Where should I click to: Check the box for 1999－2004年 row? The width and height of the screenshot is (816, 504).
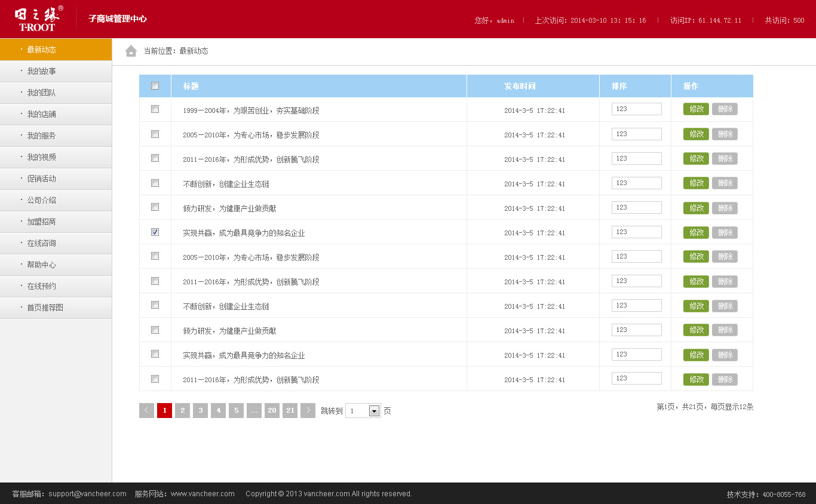pyautogui.click(x=155, y=109)
